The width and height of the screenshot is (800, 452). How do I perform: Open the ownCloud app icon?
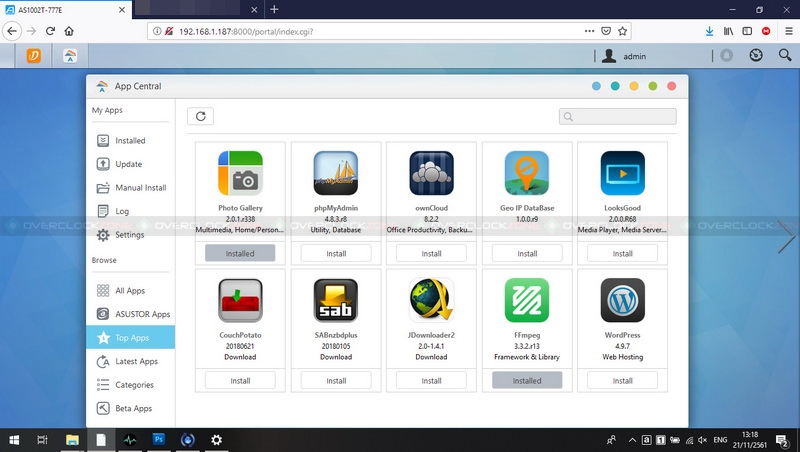coord(431,173)
